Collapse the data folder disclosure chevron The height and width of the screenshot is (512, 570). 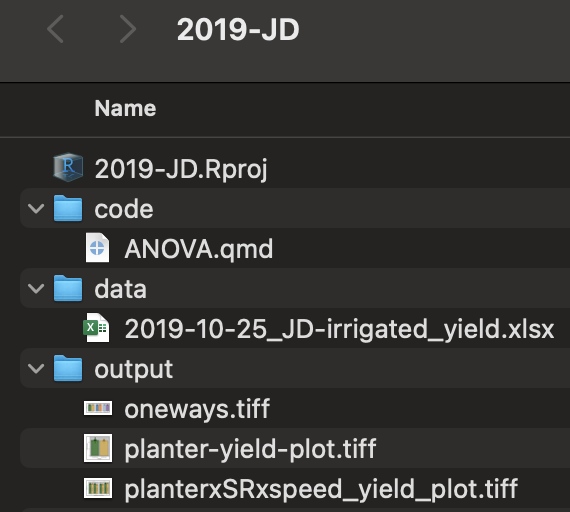[x=36, y=288]
